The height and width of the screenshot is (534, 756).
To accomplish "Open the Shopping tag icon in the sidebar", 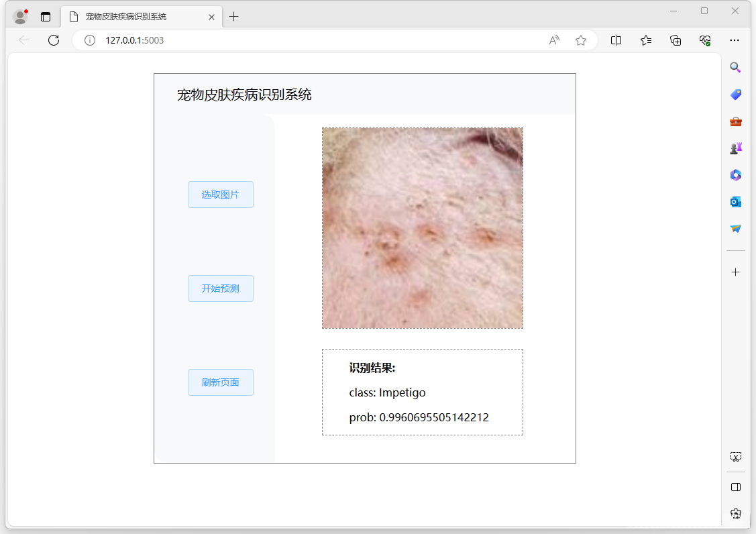I will pos(735,94).
